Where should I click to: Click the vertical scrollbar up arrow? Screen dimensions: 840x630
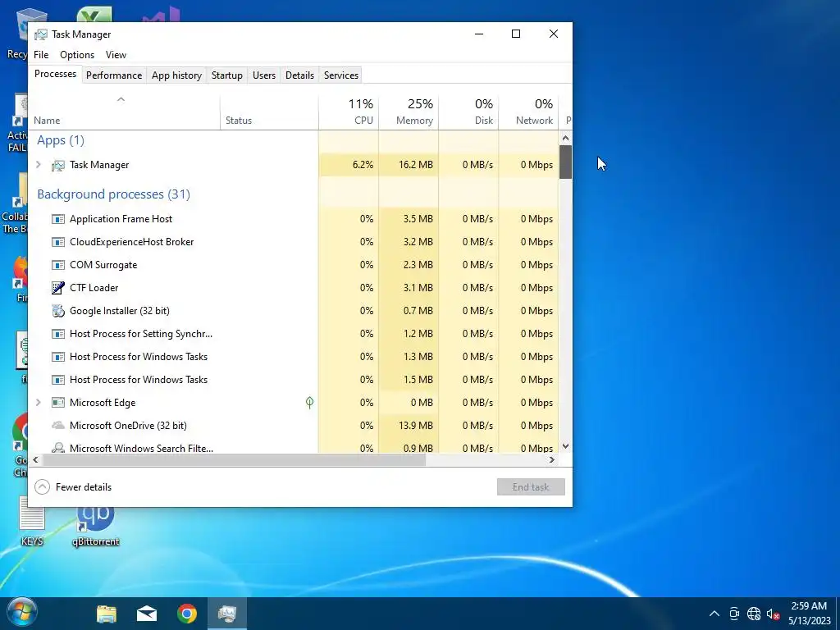point(565,138)
